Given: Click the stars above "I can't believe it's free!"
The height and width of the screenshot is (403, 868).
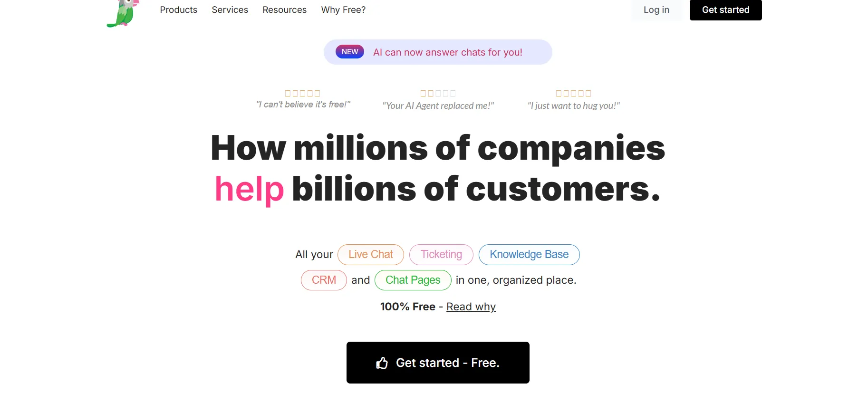Looking at the screenshot, I should point(302,93).
